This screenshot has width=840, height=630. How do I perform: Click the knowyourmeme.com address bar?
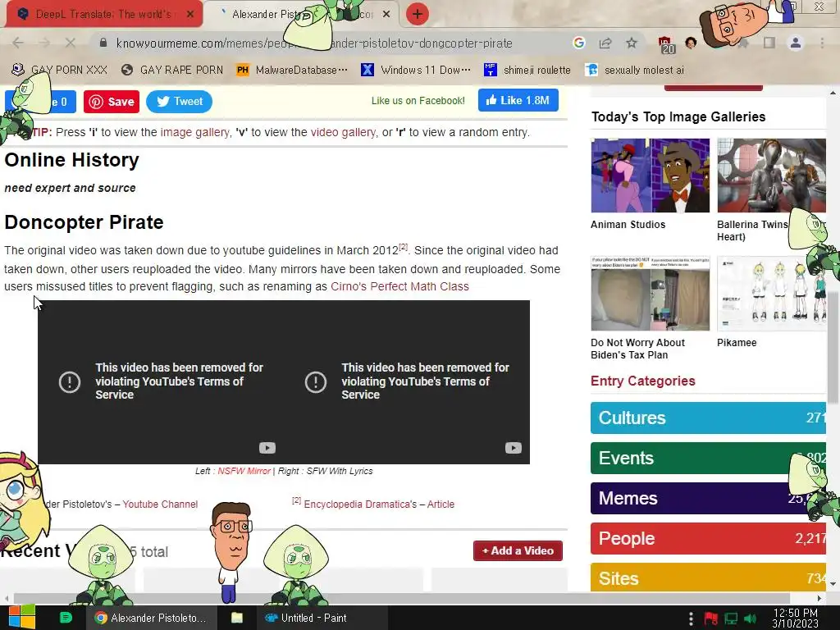click(x=314, y=43)
